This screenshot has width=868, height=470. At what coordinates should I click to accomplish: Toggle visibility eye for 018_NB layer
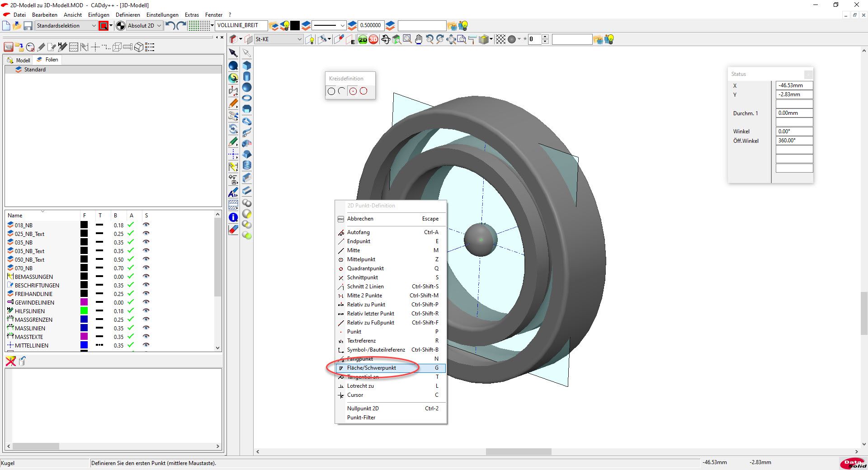click(146, 225)
